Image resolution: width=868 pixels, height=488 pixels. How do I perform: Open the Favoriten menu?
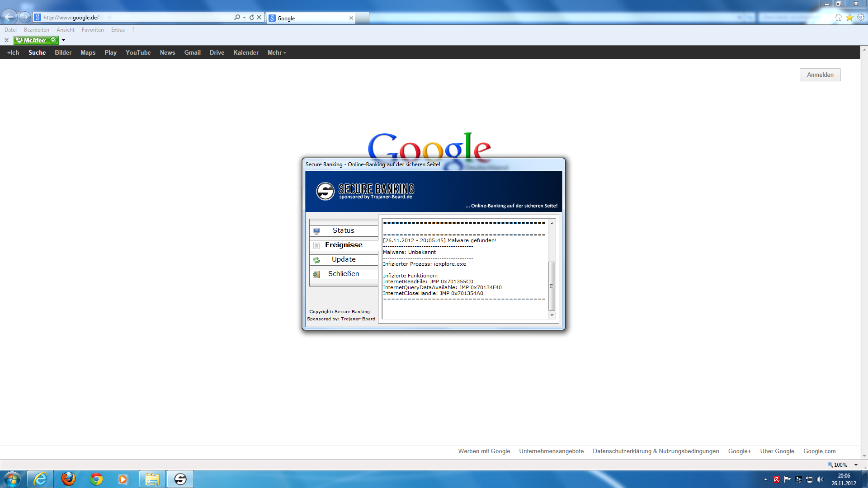93,30
